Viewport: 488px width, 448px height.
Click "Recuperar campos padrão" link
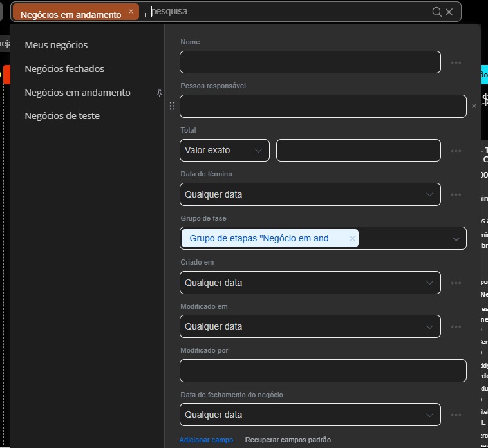288,440
